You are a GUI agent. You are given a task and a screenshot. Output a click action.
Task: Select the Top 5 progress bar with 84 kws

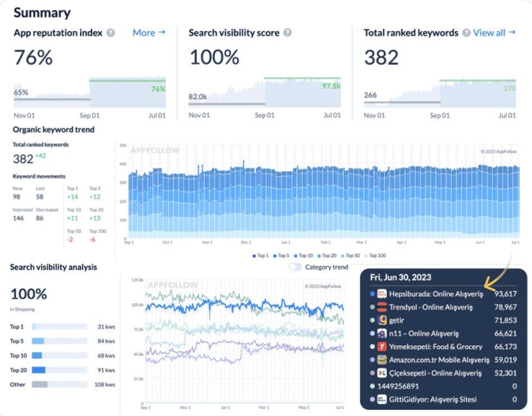click(59, 341)
